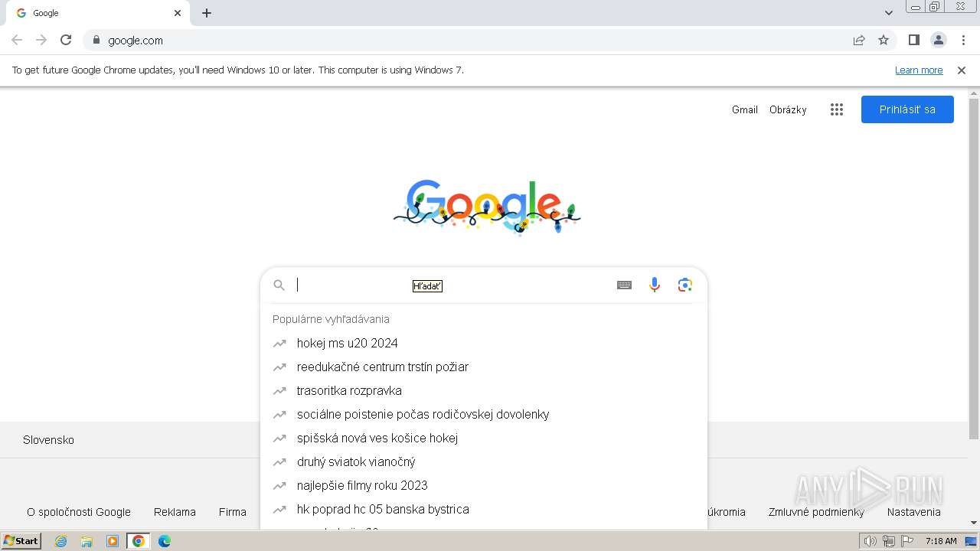
Task: Open the Learn more link
Action: click(x=919, y=70)
